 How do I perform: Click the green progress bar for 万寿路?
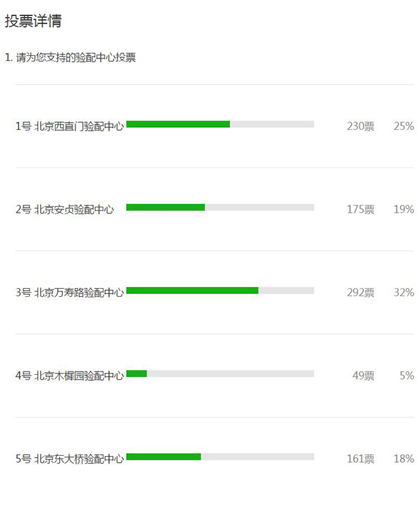pos(192,290)
